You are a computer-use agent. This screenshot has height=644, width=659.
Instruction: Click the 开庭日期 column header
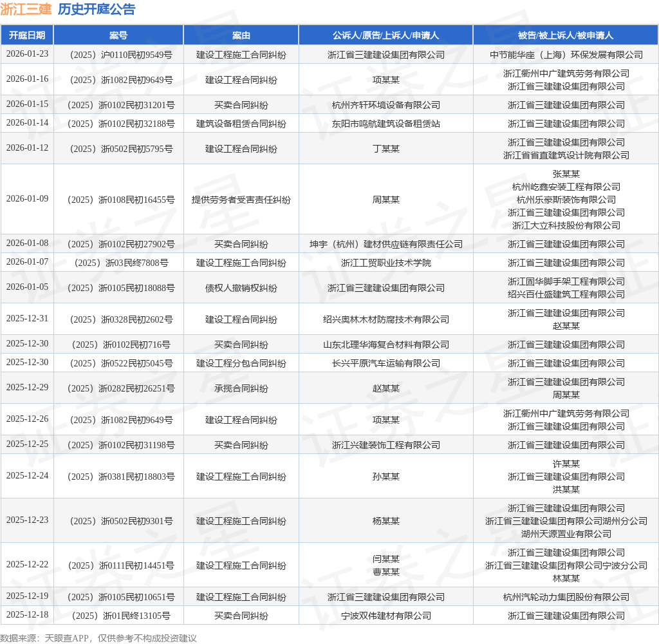coord(27,35)
